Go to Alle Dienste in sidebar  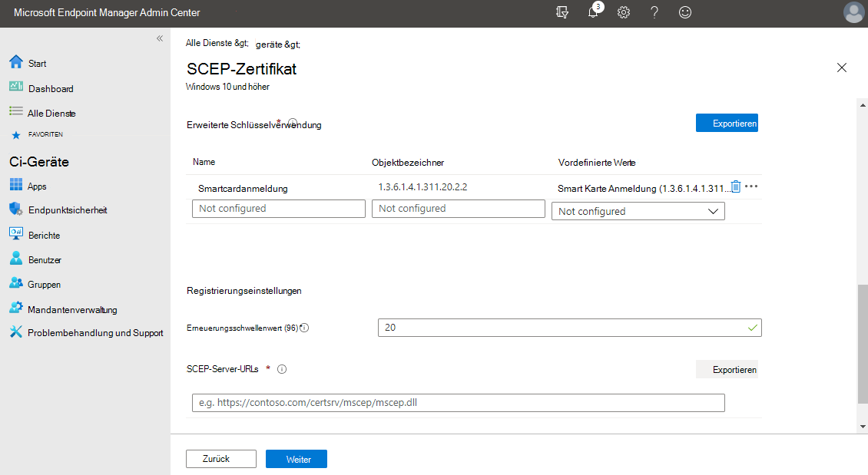[51, 113]
